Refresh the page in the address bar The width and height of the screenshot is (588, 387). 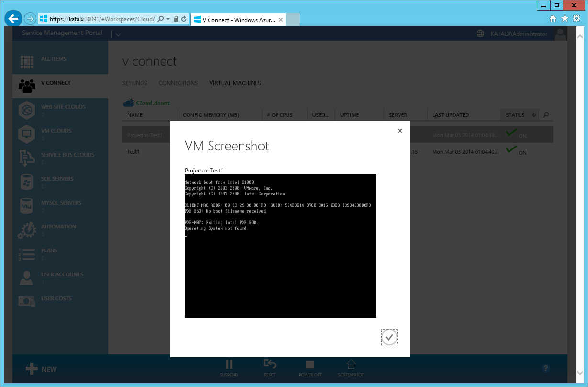(x=184, y=19)
